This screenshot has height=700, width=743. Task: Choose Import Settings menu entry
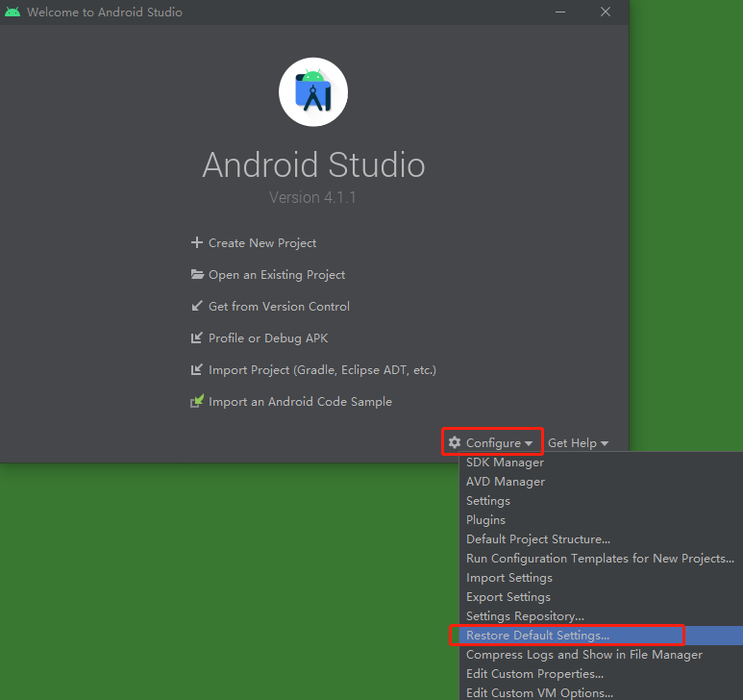[x=601, y=578]
